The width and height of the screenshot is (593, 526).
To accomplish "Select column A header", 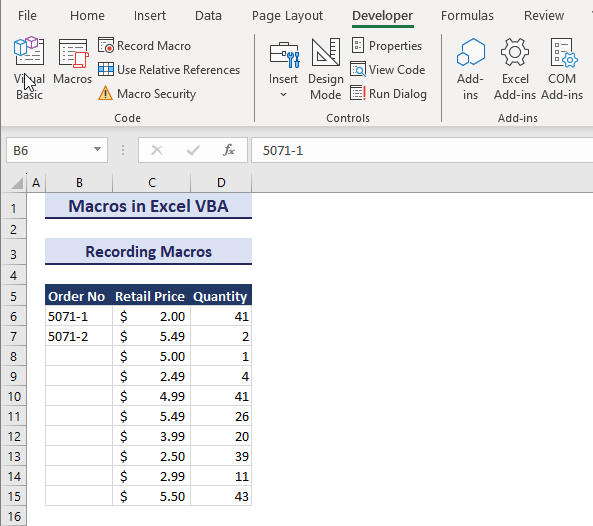I will pos(36,183).
